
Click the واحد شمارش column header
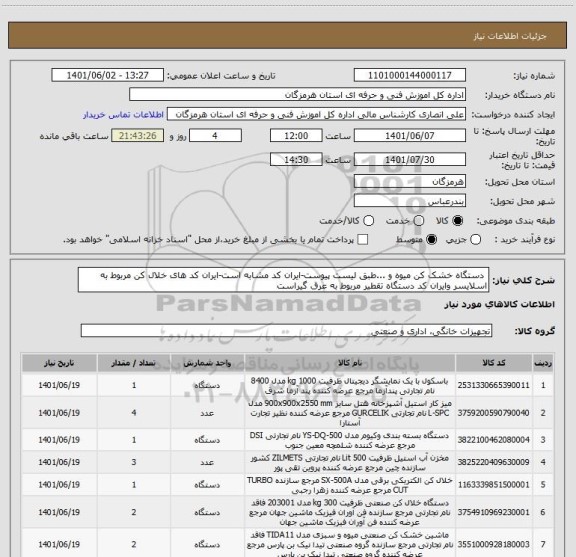pos(207,363)
